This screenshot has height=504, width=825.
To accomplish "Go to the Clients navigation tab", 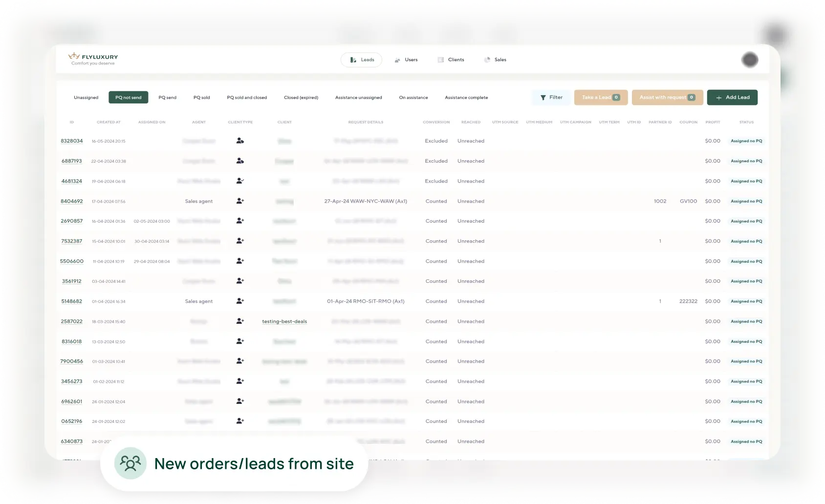I will tap(451, 60).
